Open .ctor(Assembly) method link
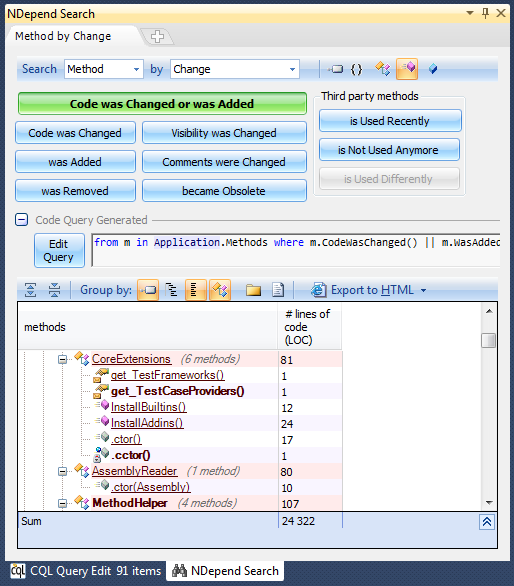Image resolution: width=514 pixels, height=586 pixels. [150, 487]
